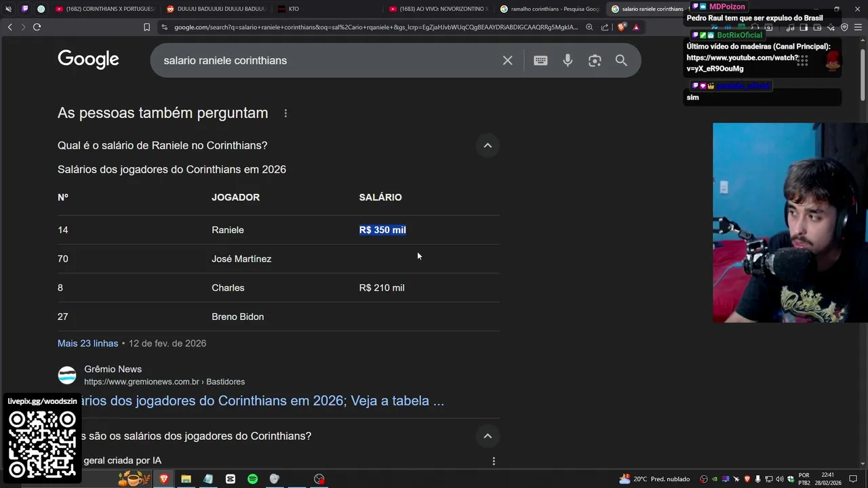Viewport: 868px width, 488px height.
Task: Click the R$ 210 mil salary cell
Action: [382, 287]
